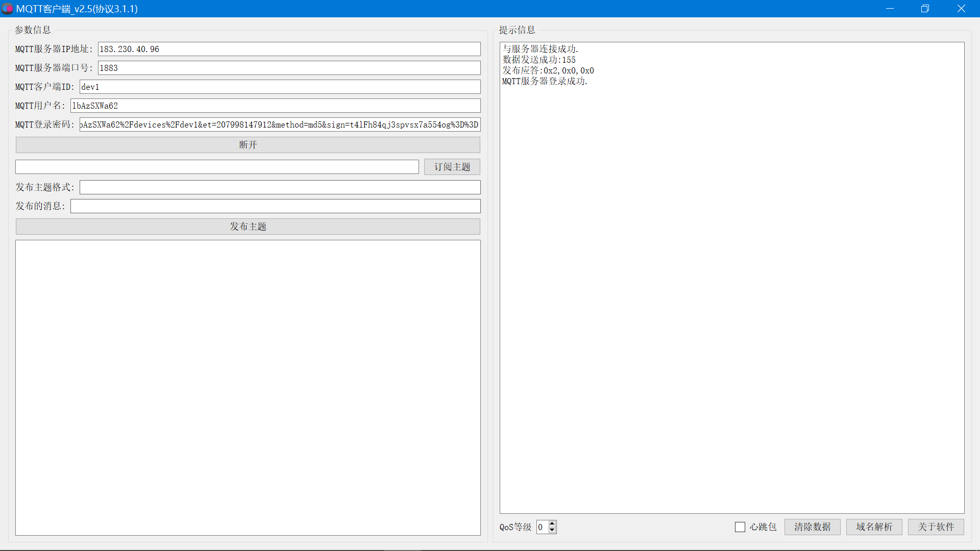Click the MQTT app icon in title bar
The image size is (980, 551).
click(x=7, y=9)
